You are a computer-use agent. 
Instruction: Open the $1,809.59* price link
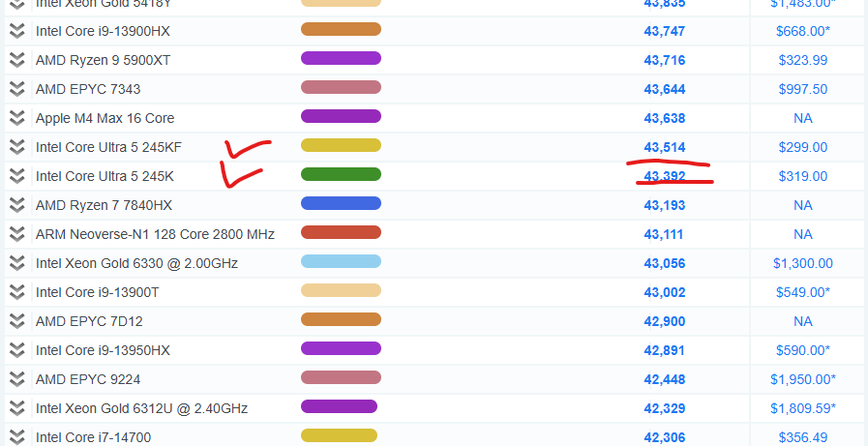coord(802,409)
